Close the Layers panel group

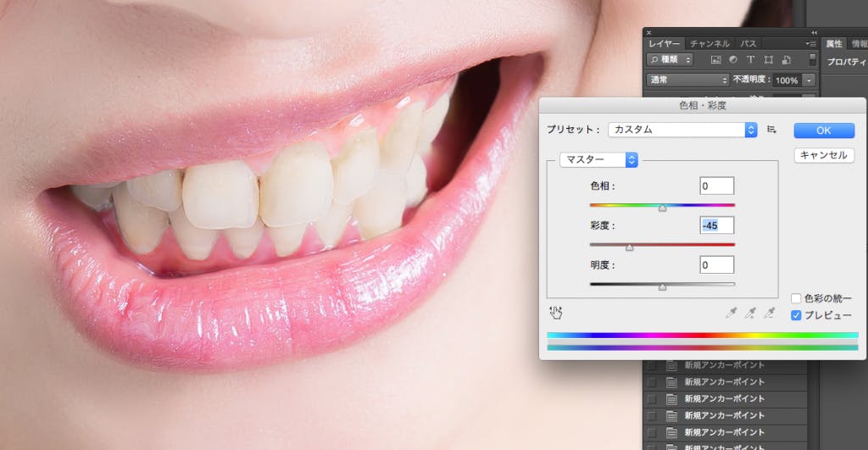648,33
